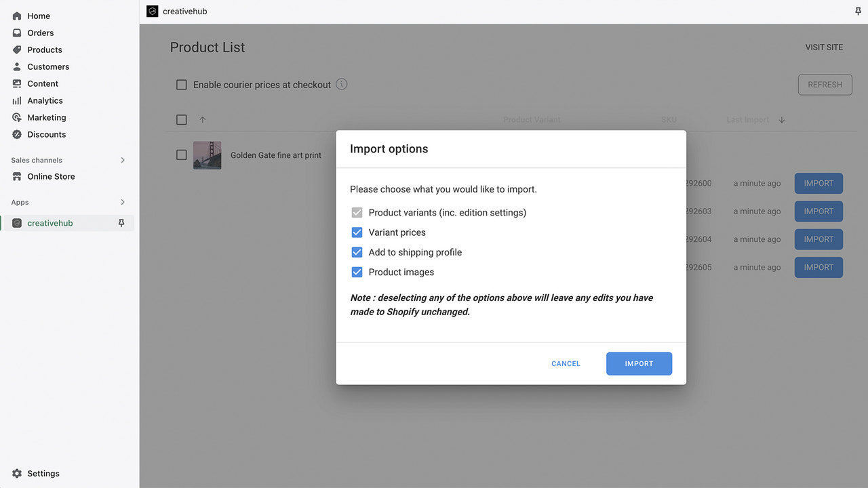Click the Golden Gate print thumbnail
This screenshot has width=868, height=488.
(207, 155)
